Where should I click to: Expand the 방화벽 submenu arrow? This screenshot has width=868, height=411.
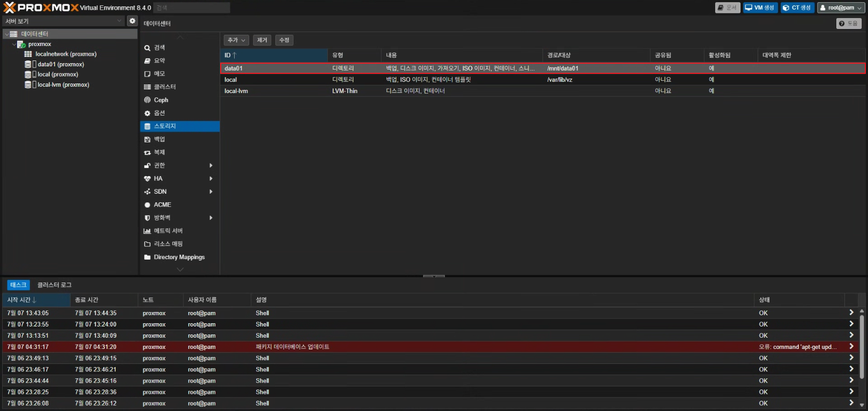(211, 218)
